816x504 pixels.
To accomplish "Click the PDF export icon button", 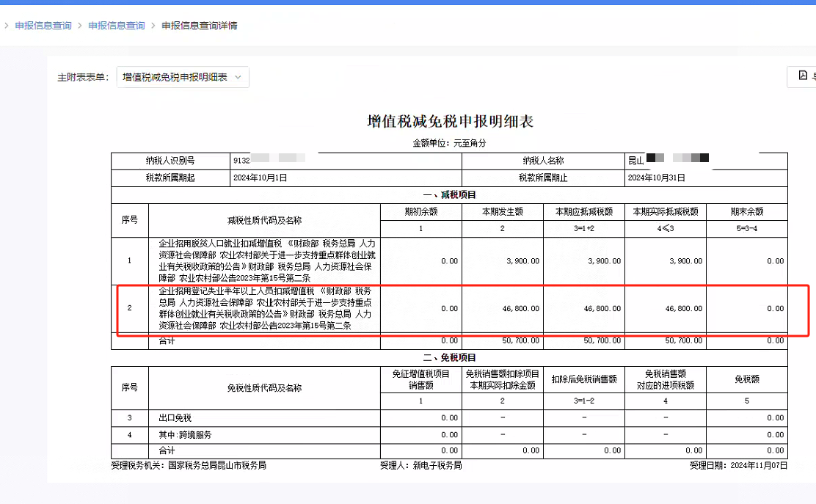I will [x=803, y=76].
